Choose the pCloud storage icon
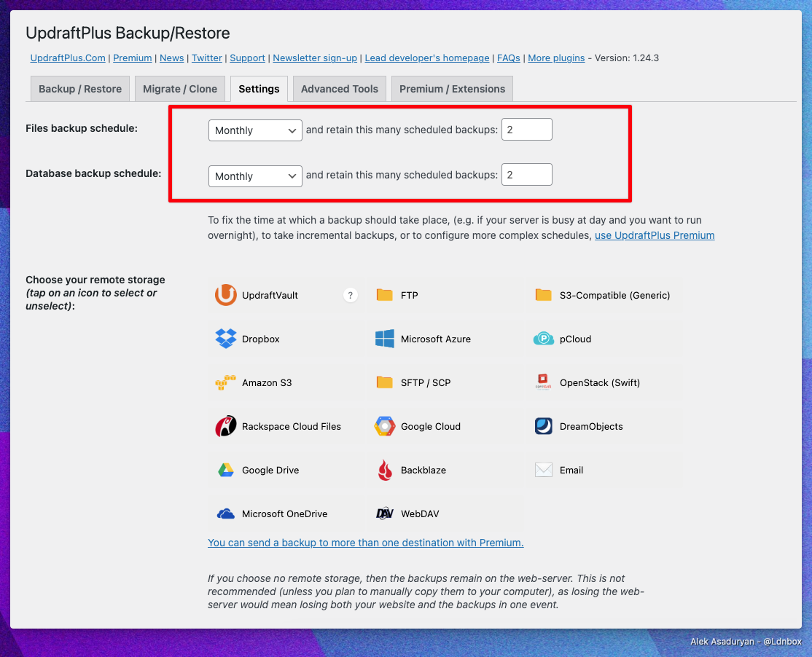This screenshot has height=657, width=812. (x=543, y=339)
